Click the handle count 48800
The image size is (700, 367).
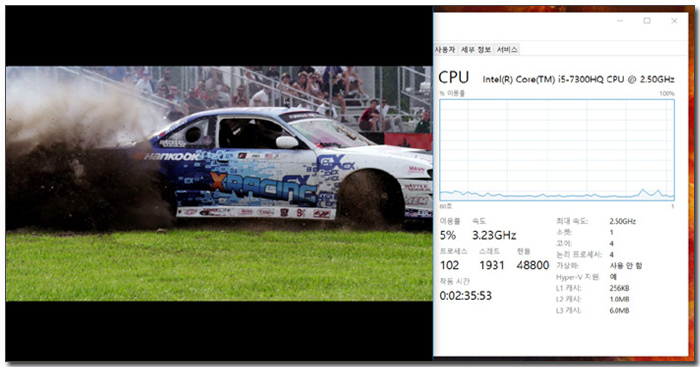tap(533, 265)
